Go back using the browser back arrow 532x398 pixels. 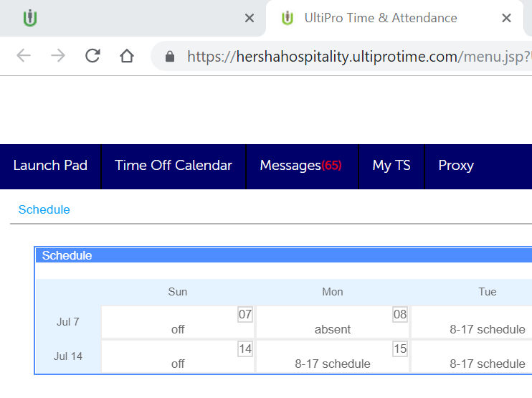coord(24,56)
